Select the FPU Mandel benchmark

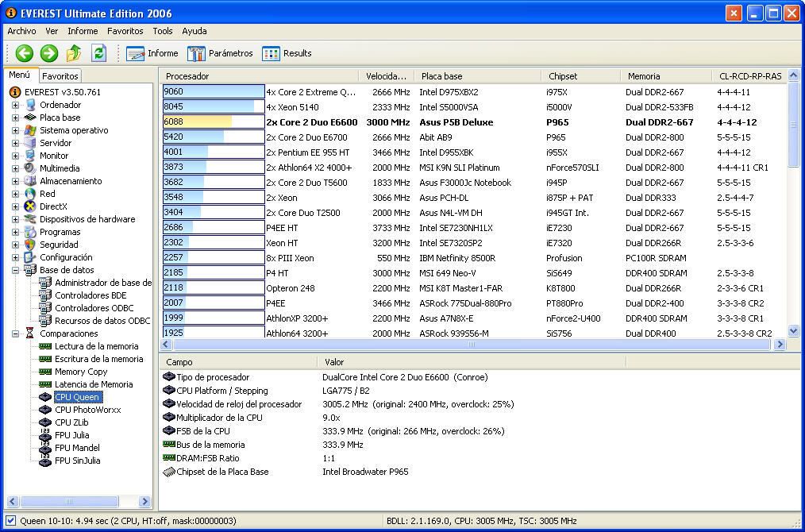coord(78,448)
